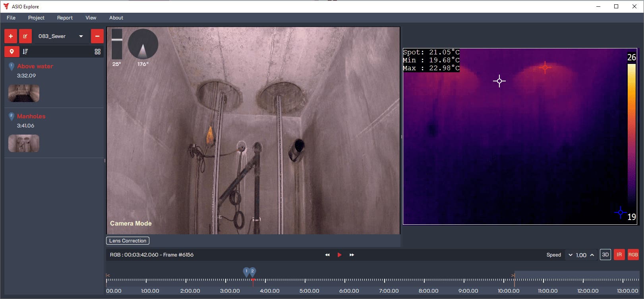Select the Manholes point of interest
This screenshot has width=644, height=299.
point(31,116)
